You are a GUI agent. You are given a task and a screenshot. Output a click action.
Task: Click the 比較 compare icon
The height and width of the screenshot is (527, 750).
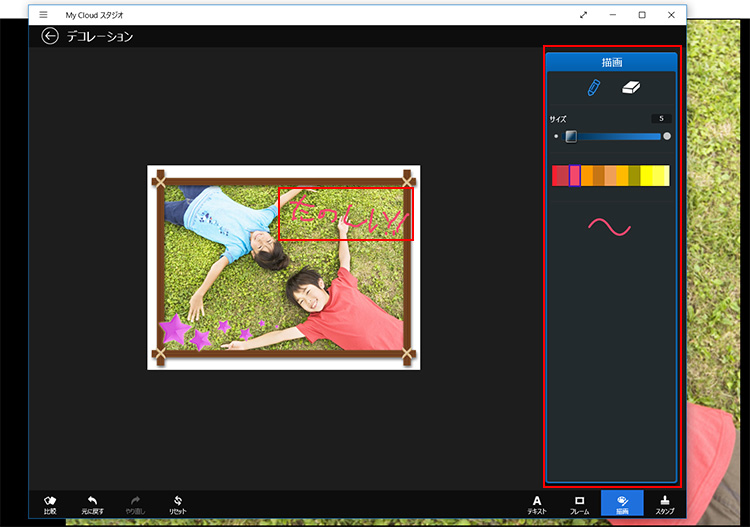click(50, 504)
